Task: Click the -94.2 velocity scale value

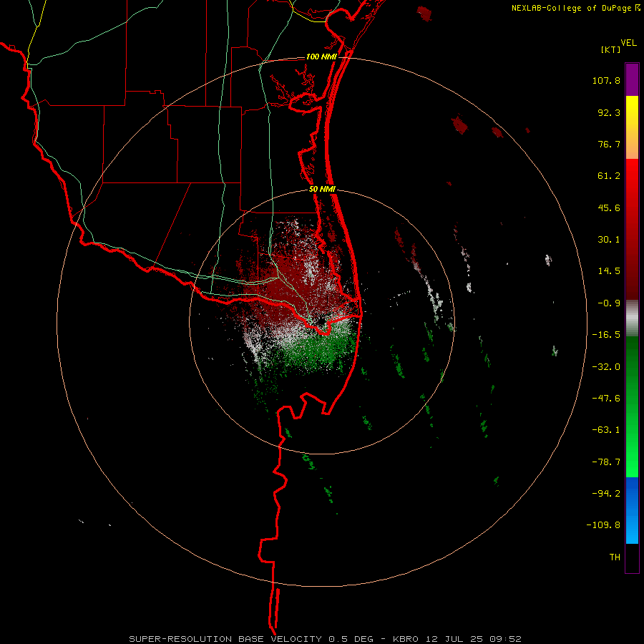Action: [x=606, y=494]
